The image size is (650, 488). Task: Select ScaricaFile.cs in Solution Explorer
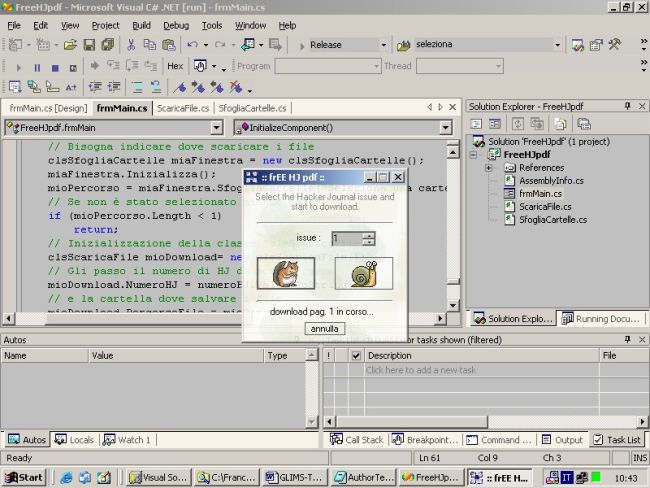coord(545,206)
